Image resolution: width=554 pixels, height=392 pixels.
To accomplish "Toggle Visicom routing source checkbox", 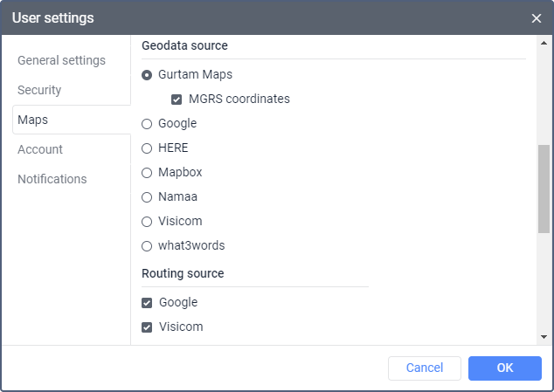I will 147,327.
